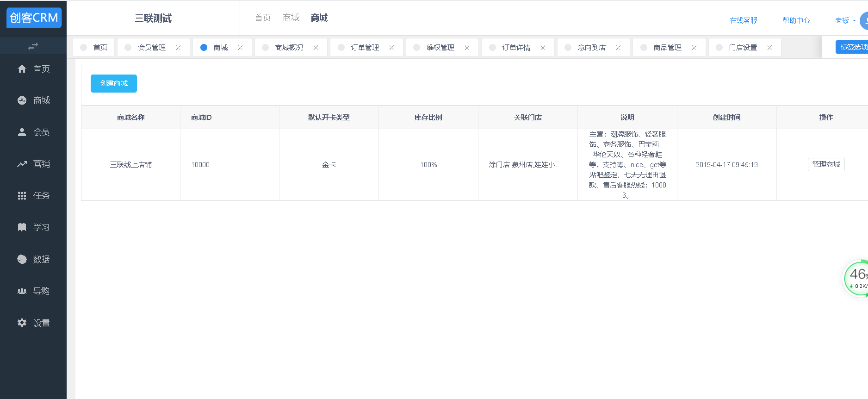Click the 100% stock ratio cell
868x399 pixels.
(428, 165)
